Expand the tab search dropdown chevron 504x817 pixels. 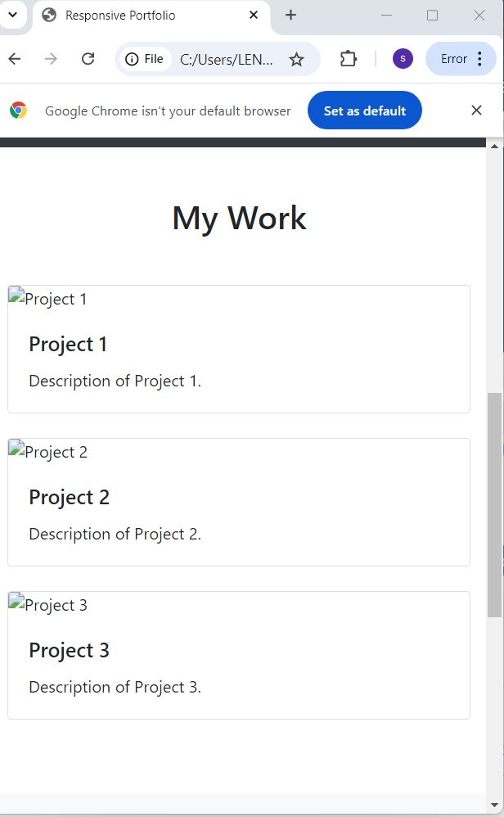12,16
